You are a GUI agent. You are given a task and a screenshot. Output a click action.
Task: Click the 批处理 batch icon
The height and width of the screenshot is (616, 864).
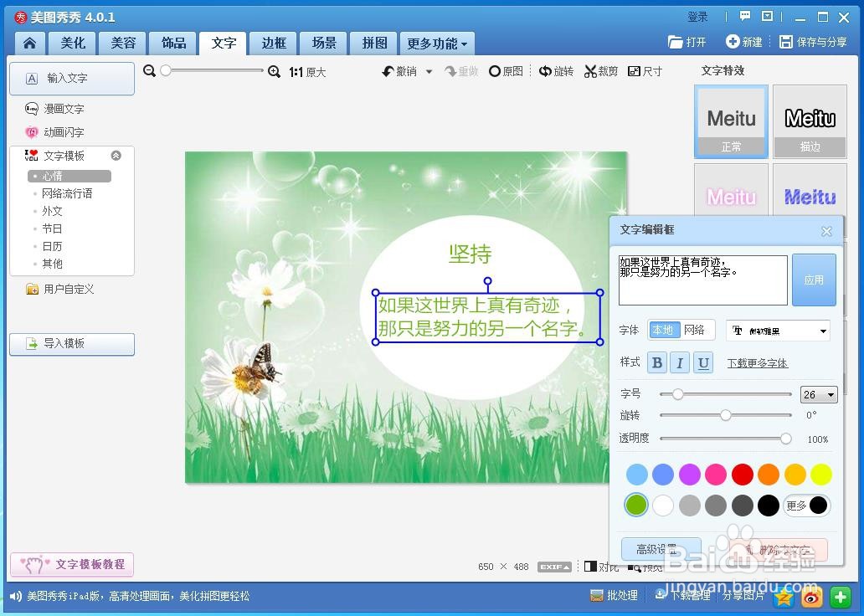pyautogui.click(x=615, y=596)
